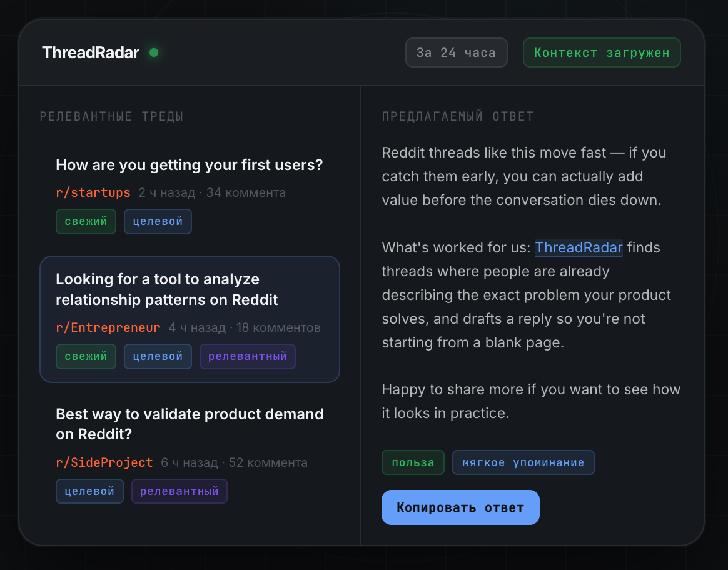Click «целевой» tag in the r/SideProject thread
Image resolution: width=728 pixels, height=570 pixels.
(x=89, y=491)
